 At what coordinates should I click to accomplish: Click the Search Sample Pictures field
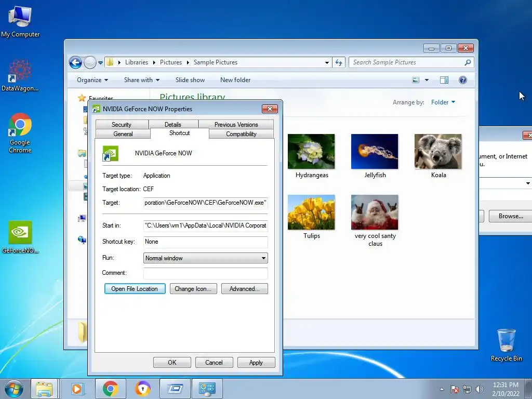coord(406,62)
